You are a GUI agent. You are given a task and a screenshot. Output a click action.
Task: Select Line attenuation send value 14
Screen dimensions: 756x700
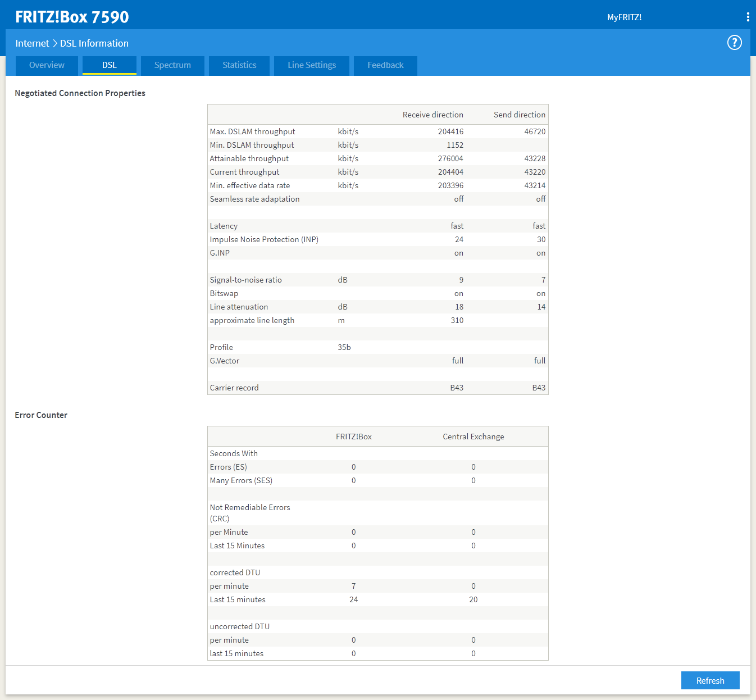click(x=541, y=307)
